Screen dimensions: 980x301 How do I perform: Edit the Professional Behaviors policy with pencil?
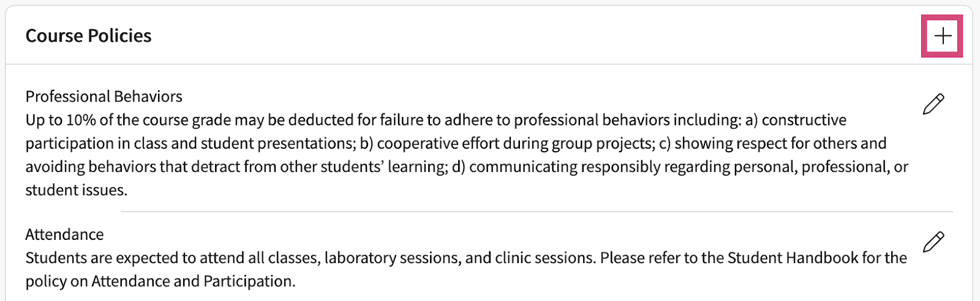point(933,104)
